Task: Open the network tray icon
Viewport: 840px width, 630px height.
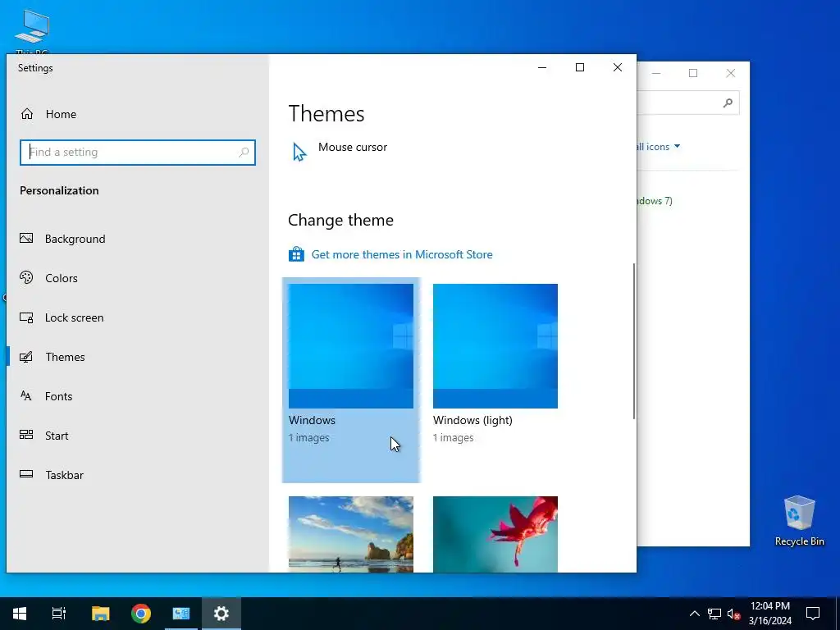Action: 714,614
